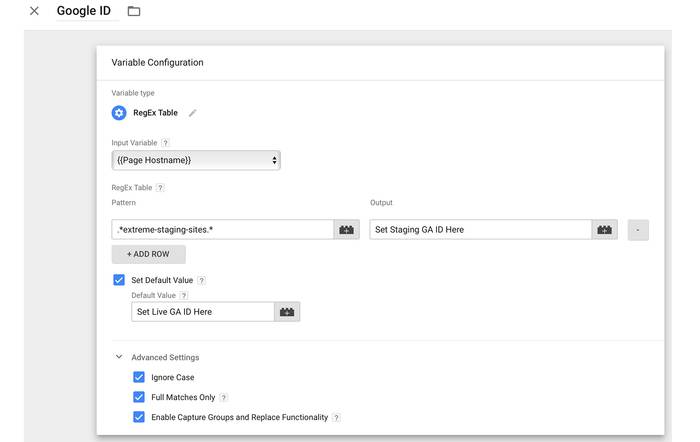700x442 pixels.
Task: Toggle the Full Matches Only checkbox
Action: coord(139,397)
